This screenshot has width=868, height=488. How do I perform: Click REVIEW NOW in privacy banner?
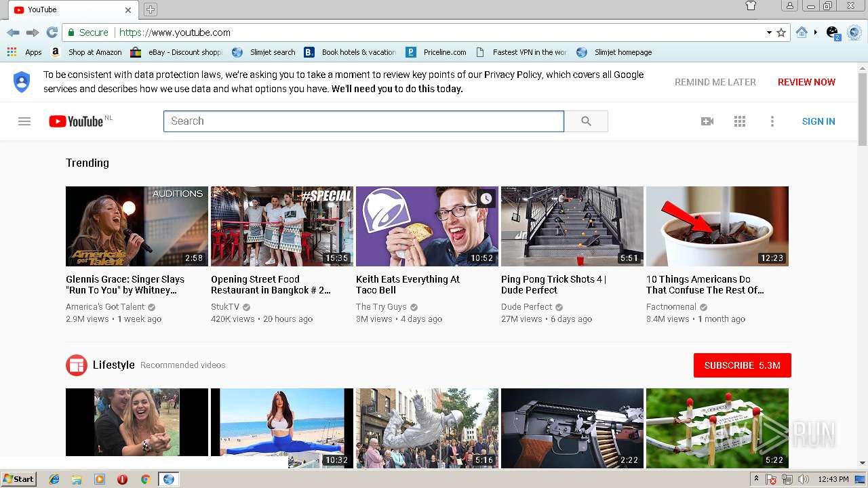point(806,82)
